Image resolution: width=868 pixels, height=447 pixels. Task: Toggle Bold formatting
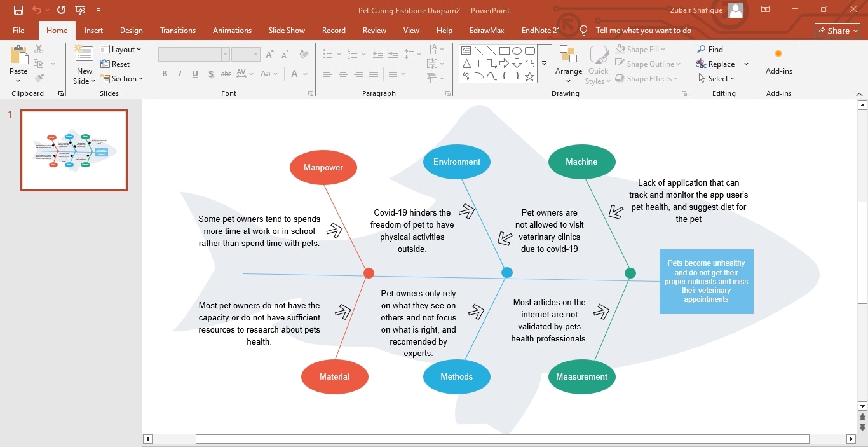[x=165, y=74]
